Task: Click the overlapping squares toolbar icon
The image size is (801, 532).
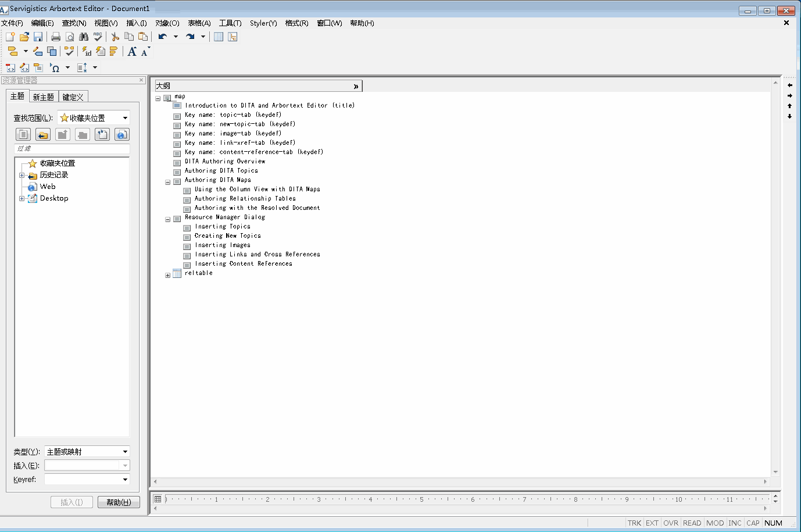Action: tap(52, 52)
